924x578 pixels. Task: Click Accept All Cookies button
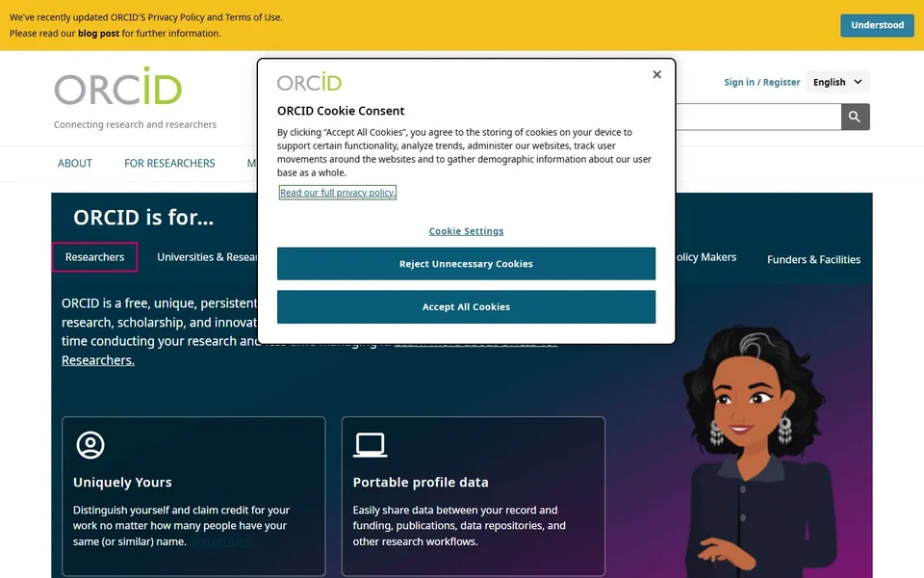coord(466,306)
